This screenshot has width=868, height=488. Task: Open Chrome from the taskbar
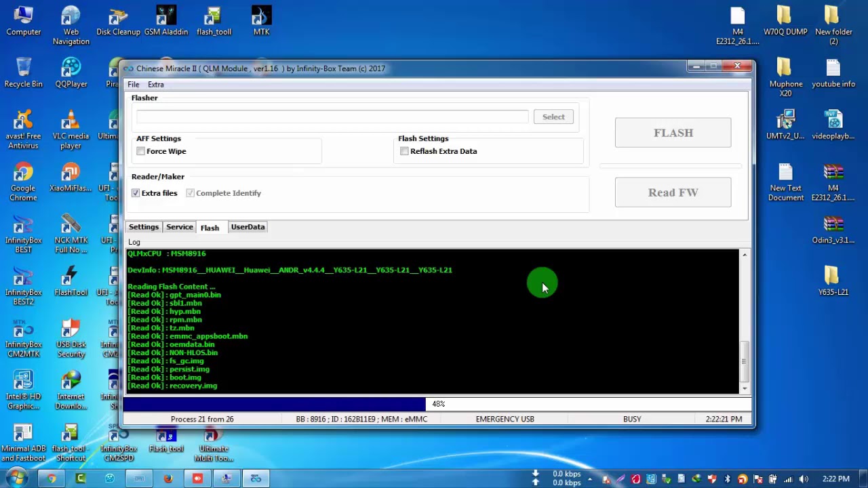coord(52,479)
